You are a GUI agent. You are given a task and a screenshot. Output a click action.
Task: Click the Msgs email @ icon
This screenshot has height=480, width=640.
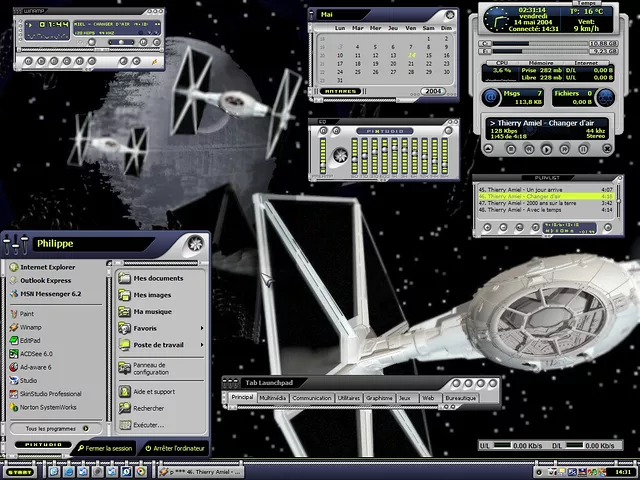click(491, 95)
